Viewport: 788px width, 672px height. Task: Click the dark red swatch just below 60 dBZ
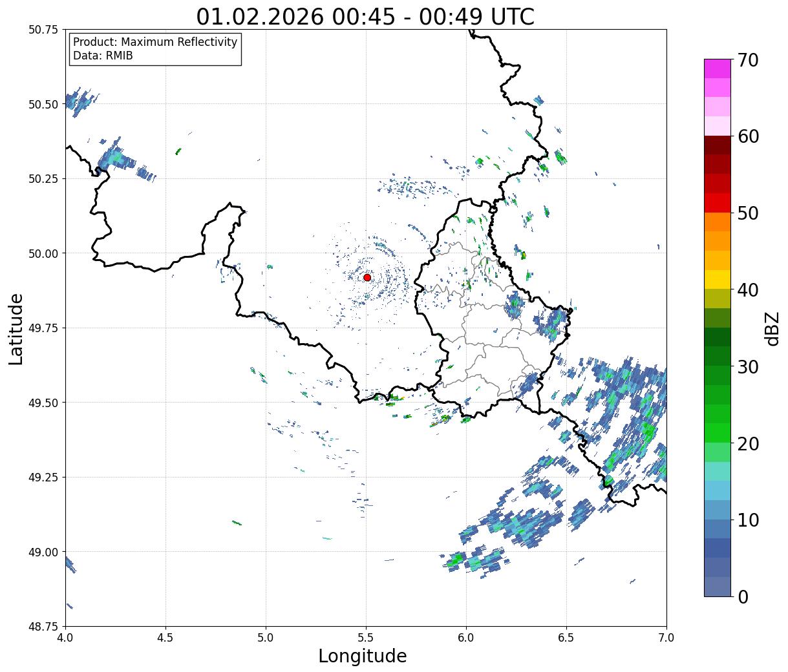click(x=718, y=145)
